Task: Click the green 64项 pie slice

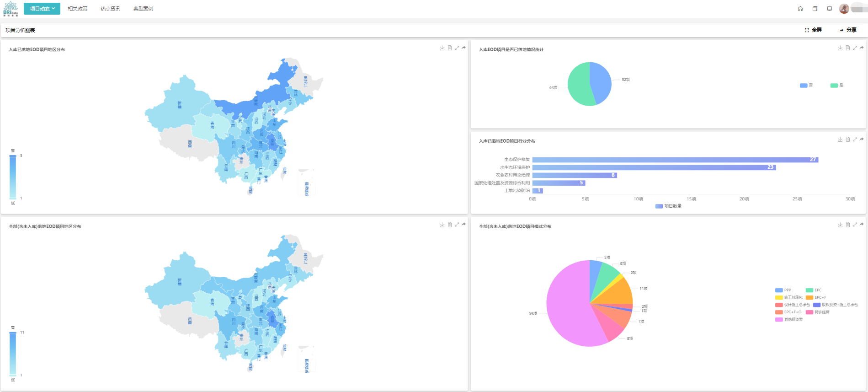Action: (579, 85)
